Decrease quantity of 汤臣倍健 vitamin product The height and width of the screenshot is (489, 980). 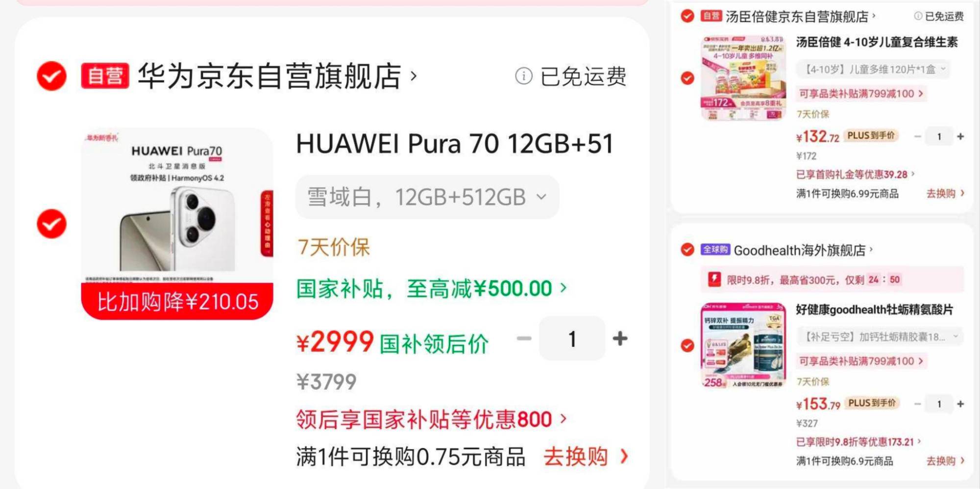(x=918, y=136)
